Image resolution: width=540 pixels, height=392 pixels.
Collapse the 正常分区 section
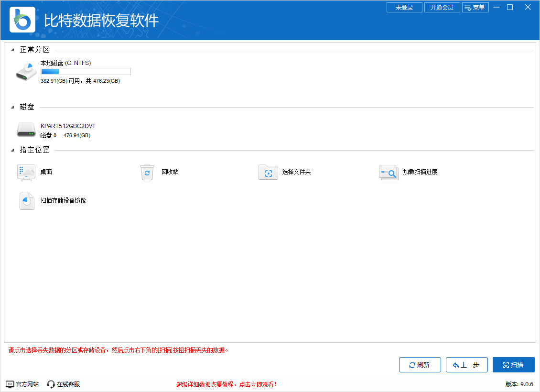coord(13,49)
